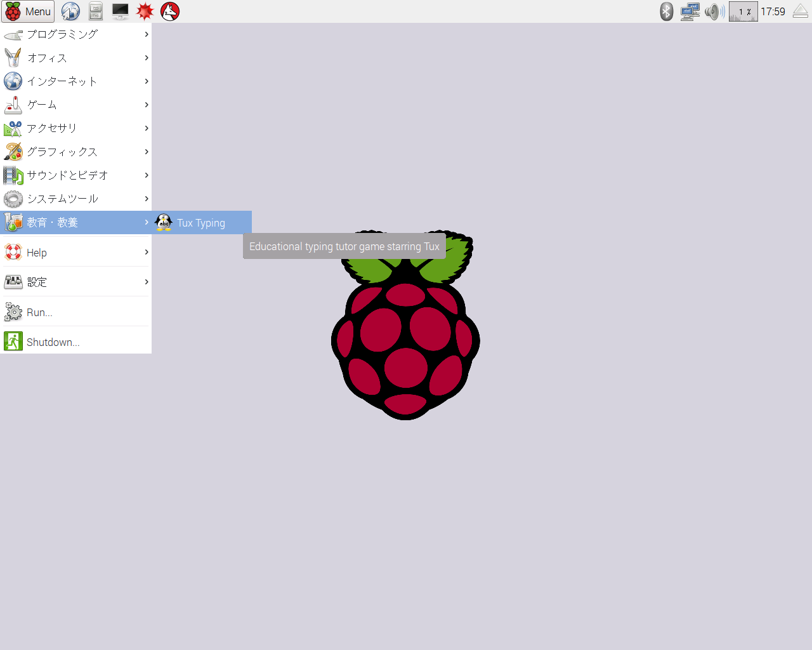Open the サウンドとビデオ menu category
Image resolution: width=812 pixels, height=650 pixels.
pyautogui.click(x=76, y=175)
